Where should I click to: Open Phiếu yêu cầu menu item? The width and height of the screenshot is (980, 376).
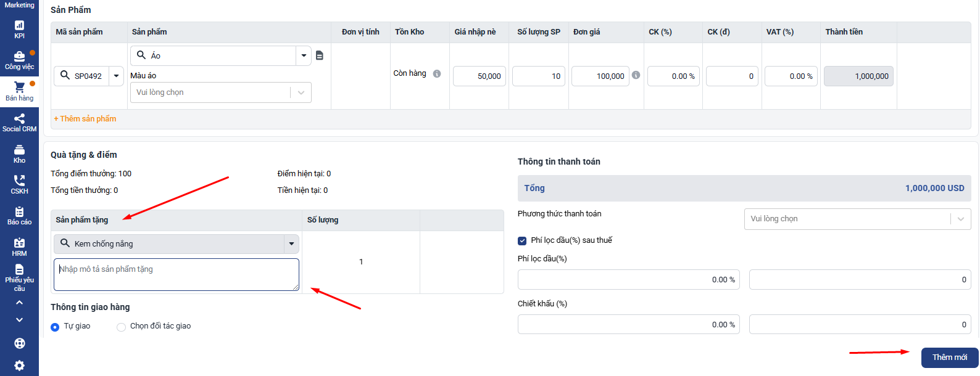(x=19, y=278)
